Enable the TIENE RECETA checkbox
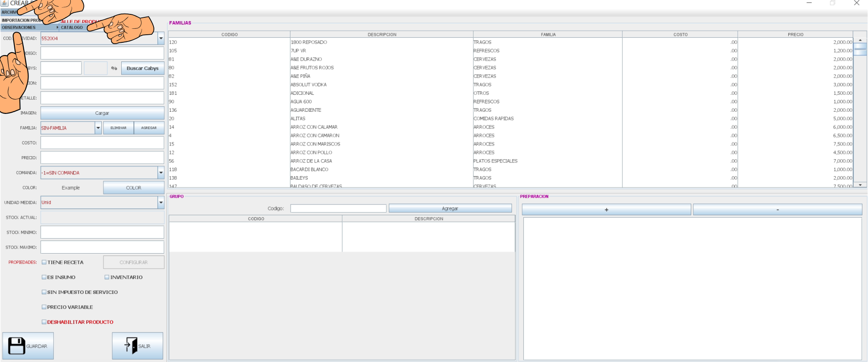Image resolution: width=868 pixels, height=362 pixels. 44,262
